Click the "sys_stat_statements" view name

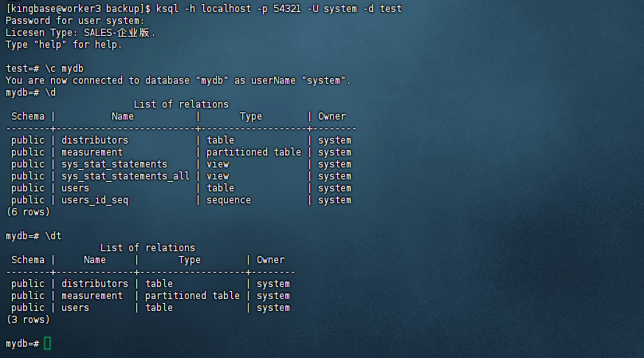(114, 164)
